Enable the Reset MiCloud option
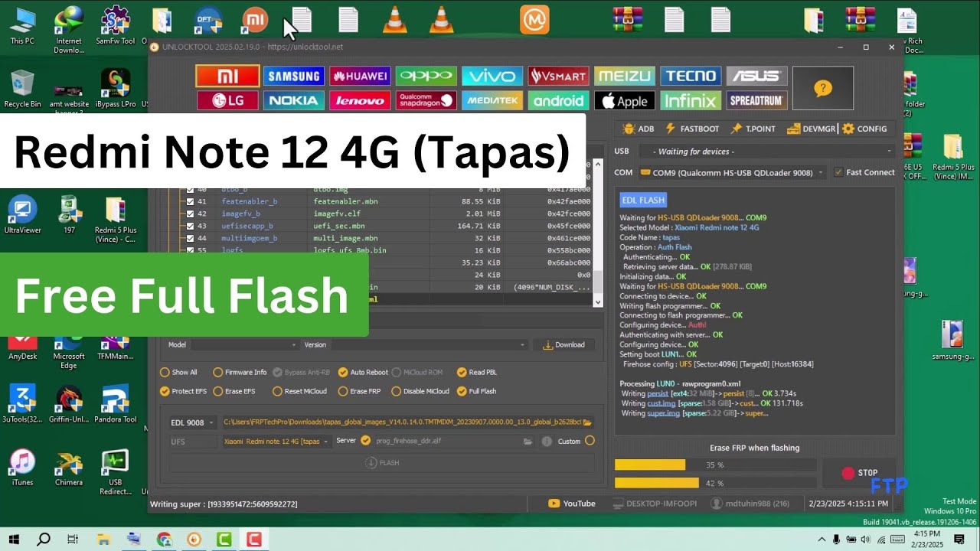Viewport: 980px width, 551px height. [x=299, y=391]
